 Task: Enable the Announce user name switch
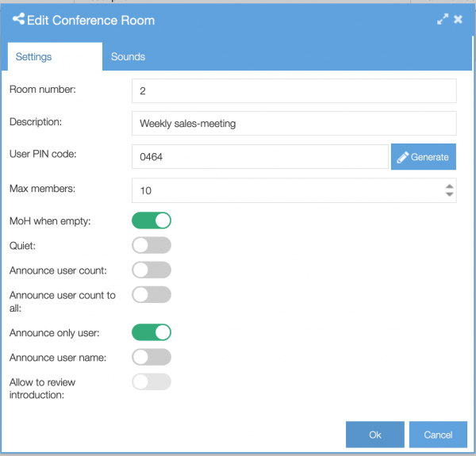[152, 357]
